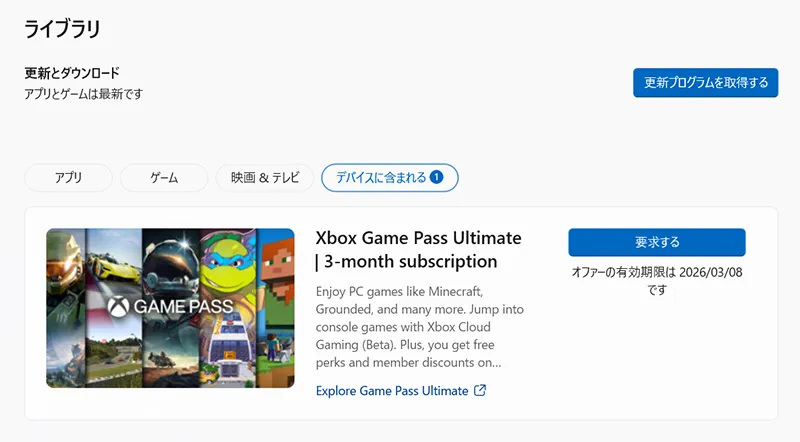Viewport: 800px width, 442px height.
Task: Switch to the ゲーム filter tab
Action: point(164,178)
